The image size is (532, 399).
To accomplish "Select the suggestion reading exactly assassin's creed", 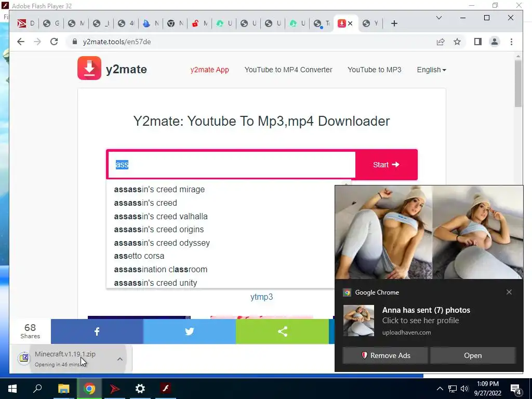I will point(145,203).
